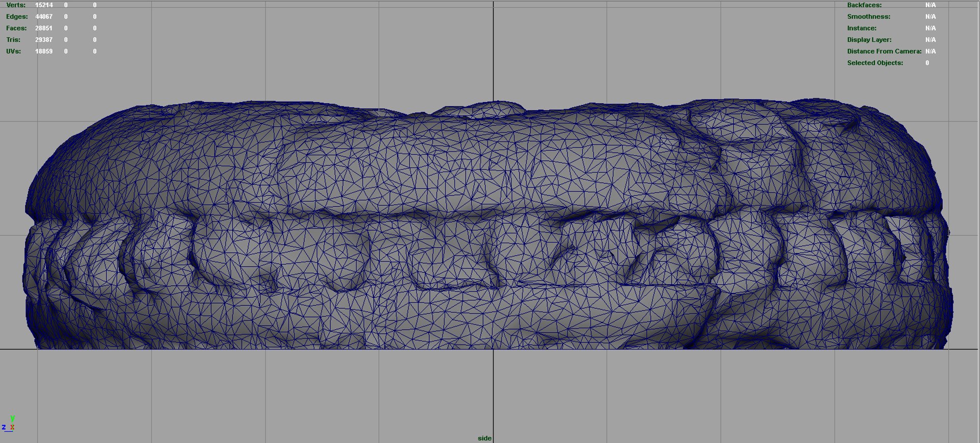Click the vertex count value 15214
The image size is (980, 443).
click(44, 5)
